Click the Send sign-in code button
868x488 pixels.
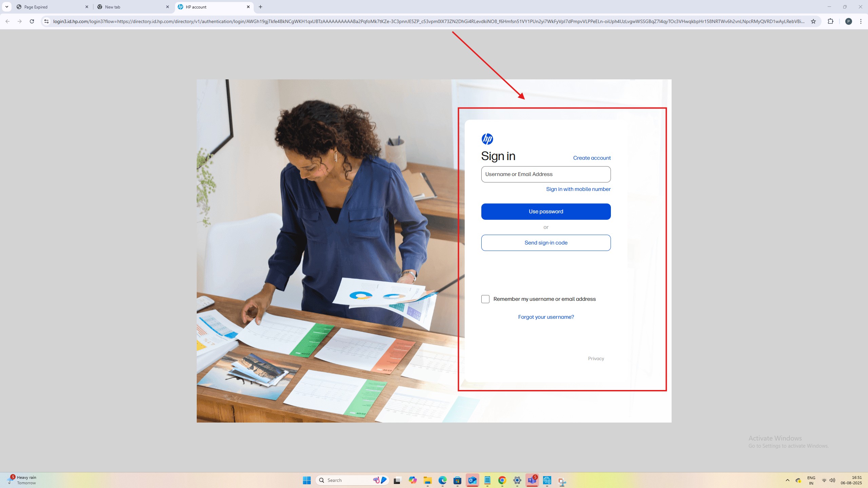[x=545, y=243]
